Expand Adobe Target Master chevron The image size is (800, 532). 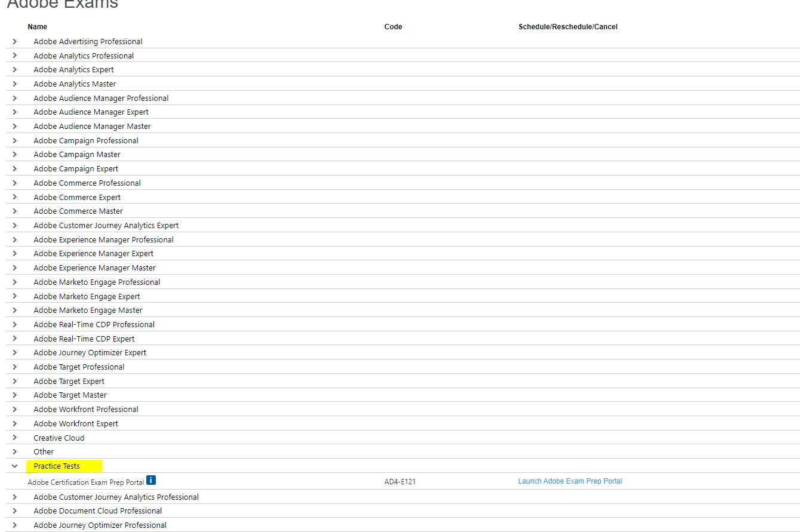pos(15,395)
